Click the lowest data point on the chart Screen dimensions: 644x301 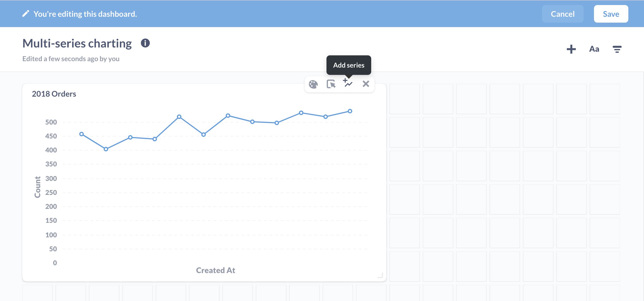click(106, 149)
